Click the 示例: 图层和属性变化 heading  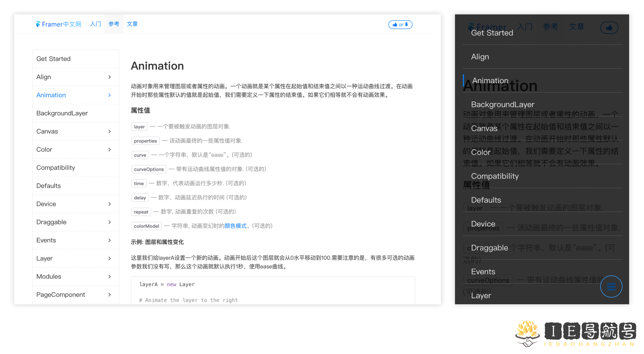pyautogui.click(x=157, y=242)
